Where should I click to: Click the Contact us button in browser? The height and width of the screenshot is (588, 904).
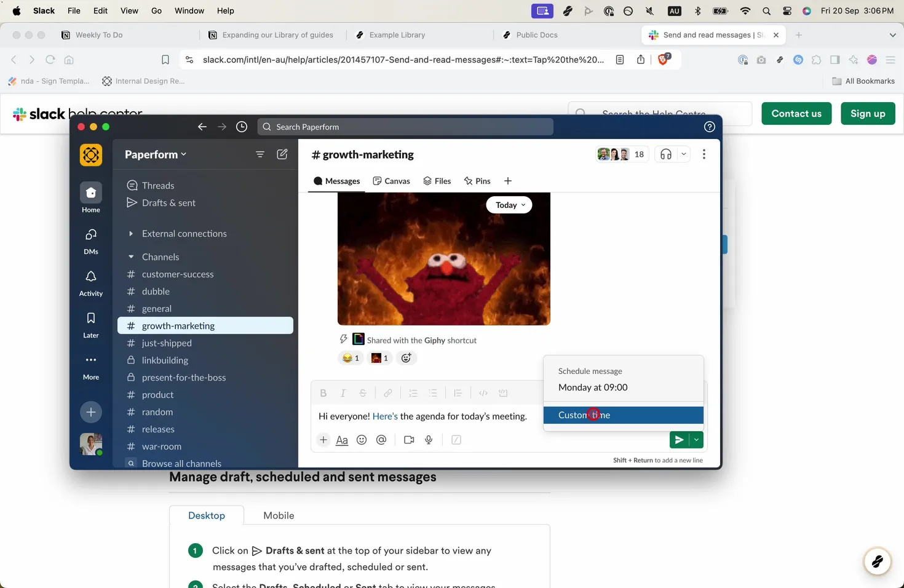[x=796, y=114]
